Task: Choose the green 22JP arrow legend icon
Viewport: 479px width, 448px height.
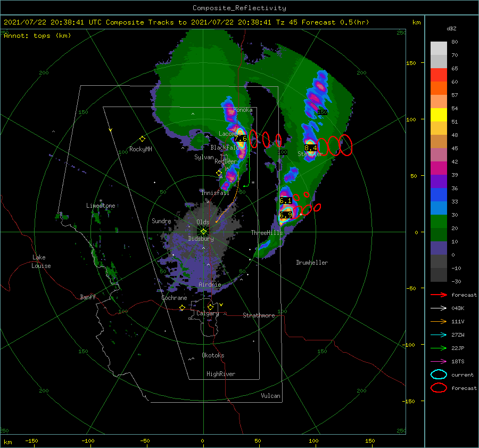Action: click(x=439, y=348)
